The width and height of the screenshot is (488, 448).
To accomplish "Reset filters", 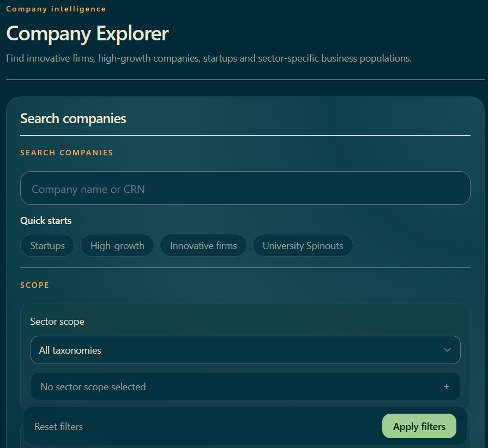I will [x=58, y=427].
